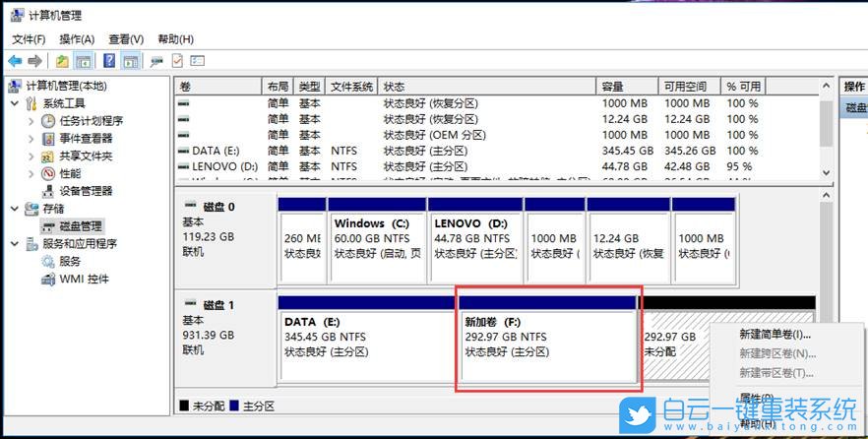The height and width of the screenshot is (439, 868).
Task: Sort by the 类型 column header
Action: pyautogui.click(x=309, y=87)
